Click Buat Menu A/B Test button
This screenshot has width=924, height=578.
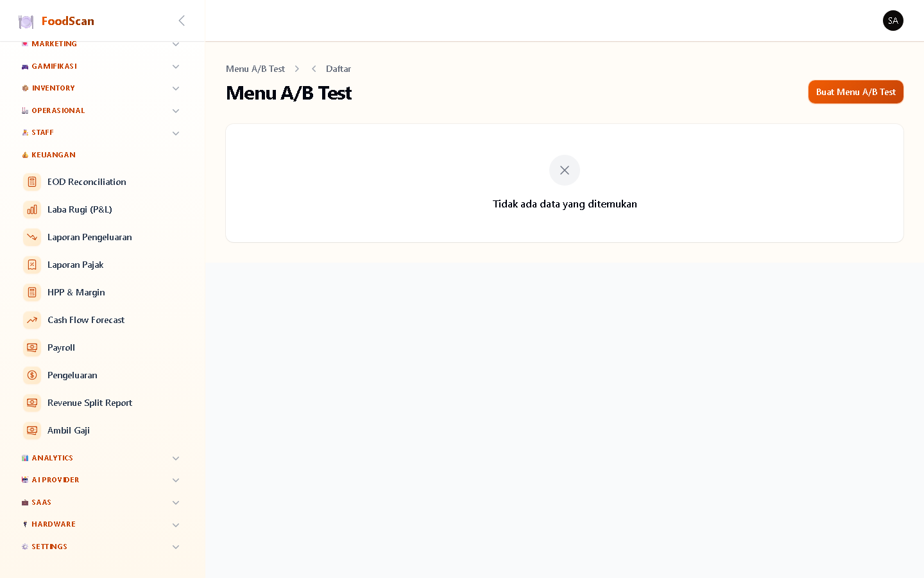pyautogui.click(x=856, y=92)
